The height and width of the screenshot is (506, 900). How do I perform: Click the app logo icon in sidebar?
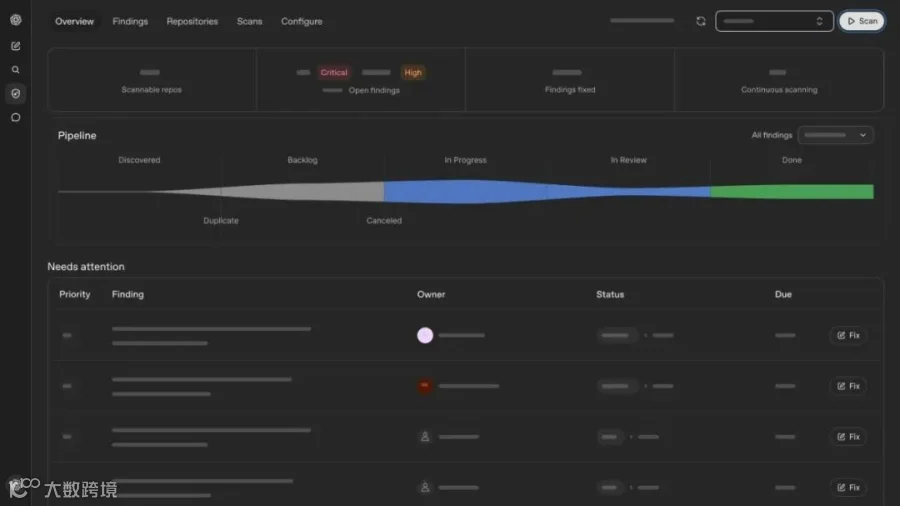[15, 20]
